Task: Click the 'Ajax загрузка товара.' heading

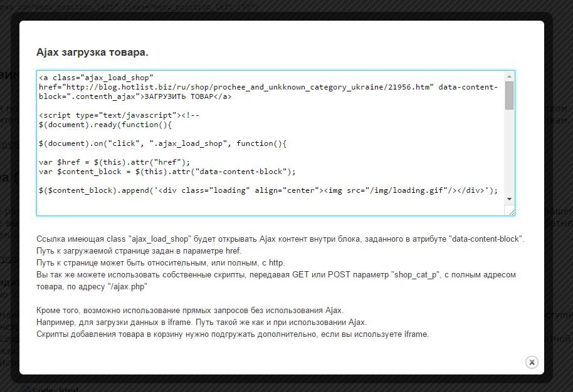Action: tap(92, 52)
